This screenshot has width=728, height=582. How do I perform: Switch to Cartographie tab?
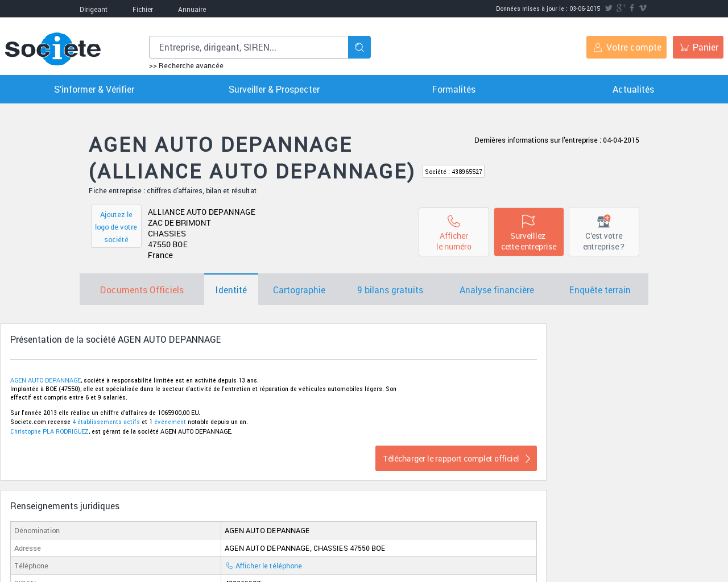coord(299,290)
